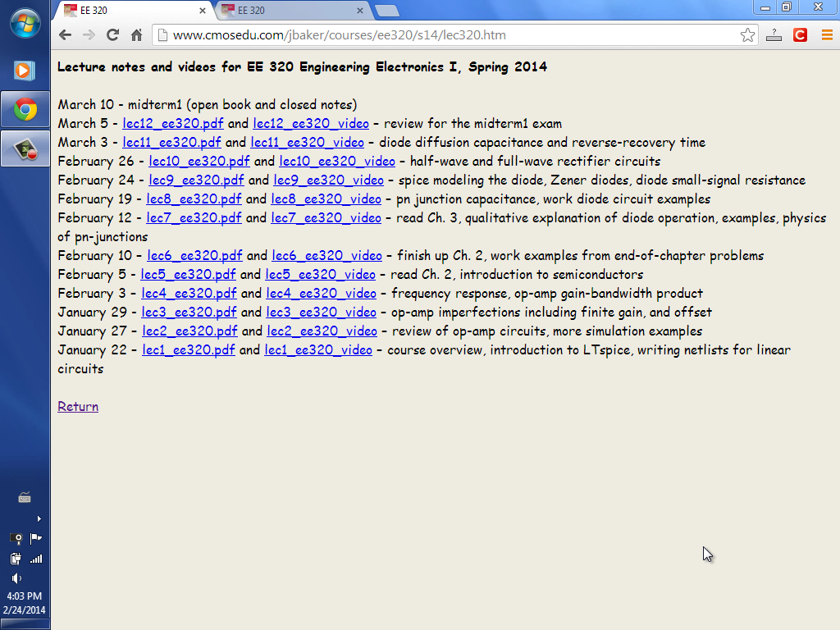Open the screen recorder taskbar icon
Viewport: 840px width, 630px height.
pos(25,149)
